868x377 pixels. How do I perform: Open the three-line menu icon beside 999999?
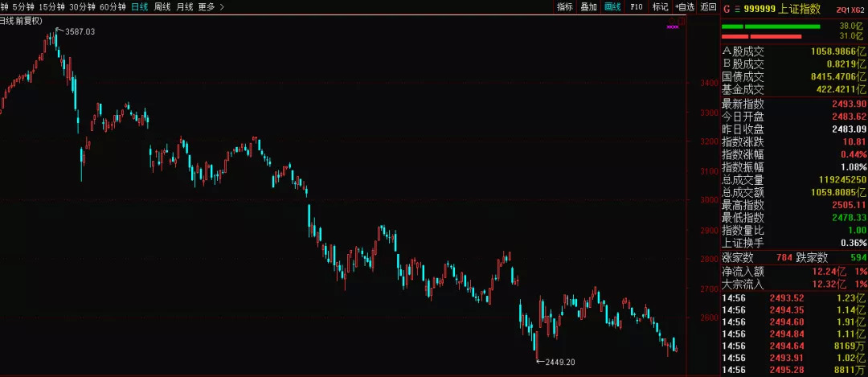click(x=737, y=10)
